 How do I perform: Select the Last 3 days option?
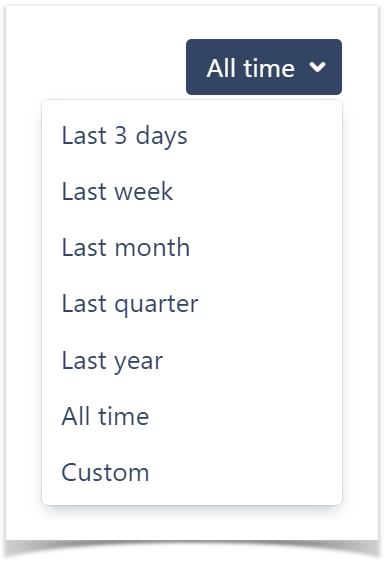click(192, 136)
